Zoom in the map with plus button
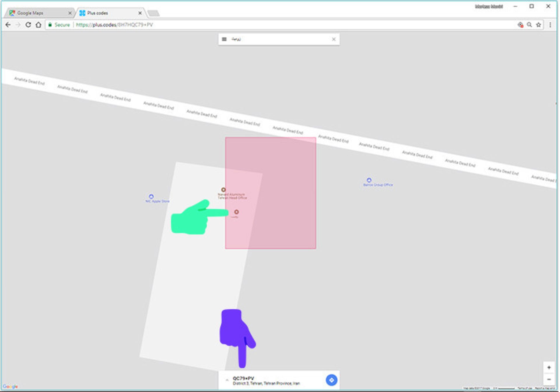Viewport: 560px width, 392px height. click(x=549, y=367)
